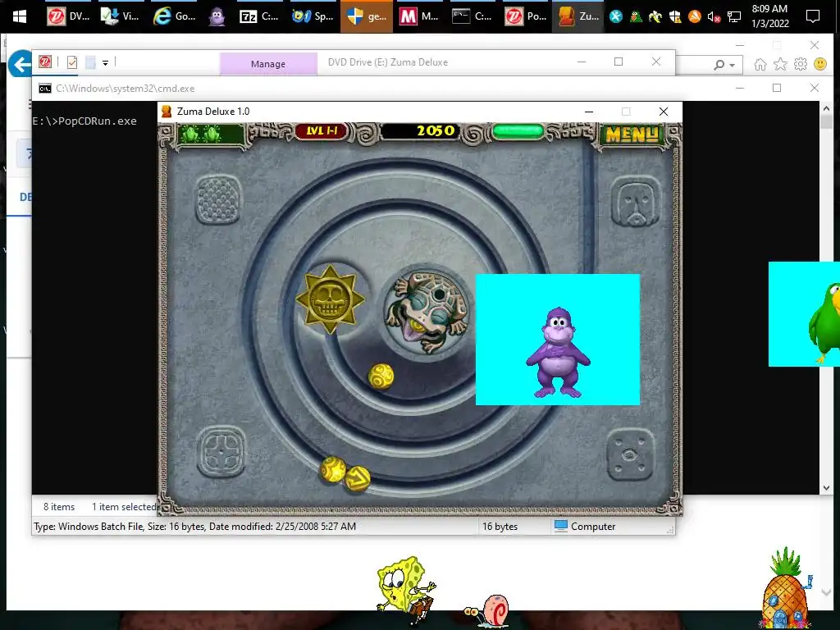840x630 pixels.
Task: Open the Vi... taskbar item
Action: (121, 16)
